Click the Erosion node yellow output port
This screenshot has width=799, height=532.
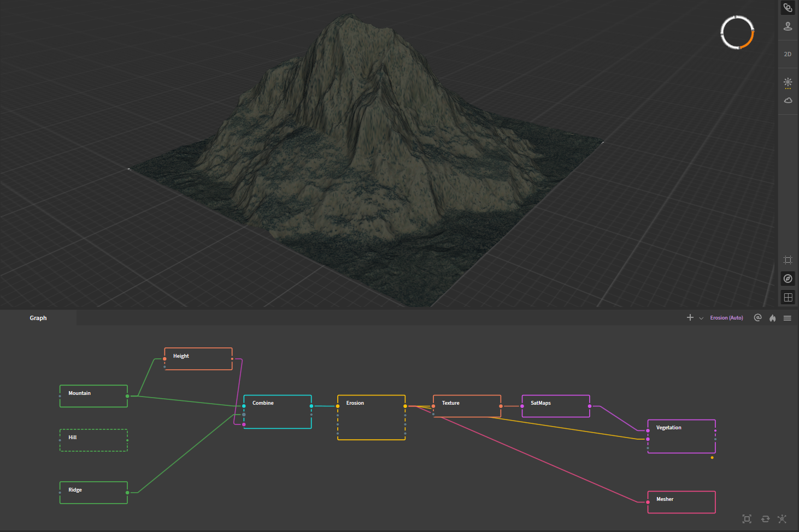(x=405, y=406)
